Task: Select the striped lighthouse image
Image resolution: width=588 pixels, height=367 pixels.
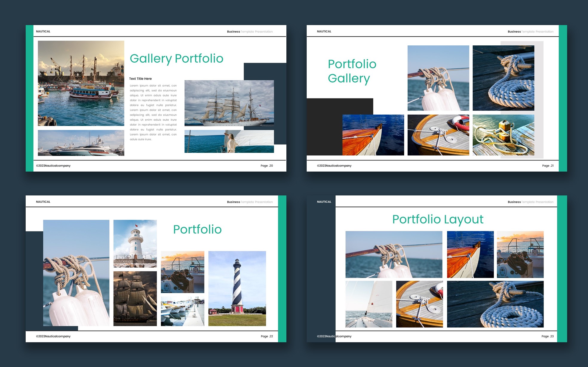Action: 237,288
